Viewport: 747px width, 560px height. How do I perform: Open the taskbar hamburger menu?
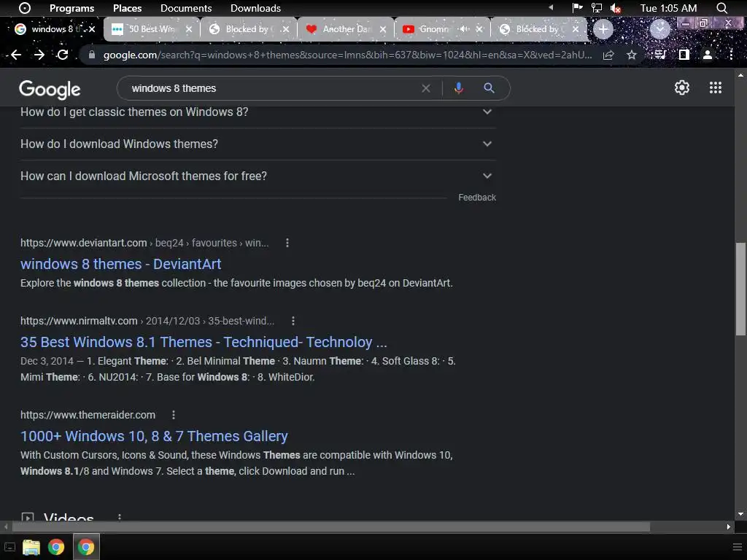(x=738, y=547)
